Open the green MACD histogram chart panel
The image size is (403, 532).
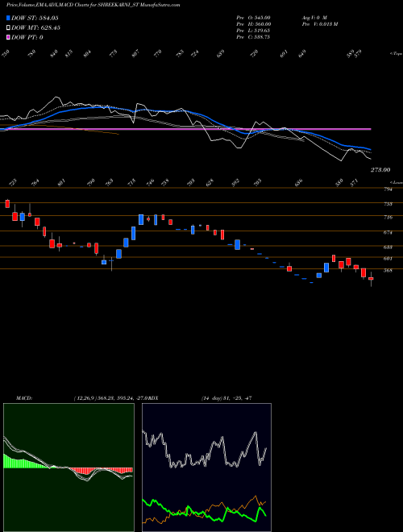69,468
